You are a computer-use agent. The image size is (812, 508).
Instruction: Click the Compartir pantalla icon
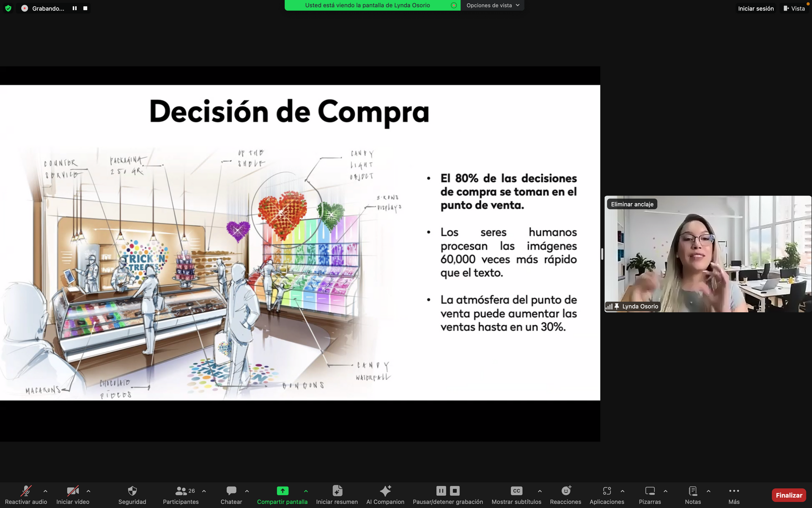click(282, 491)
